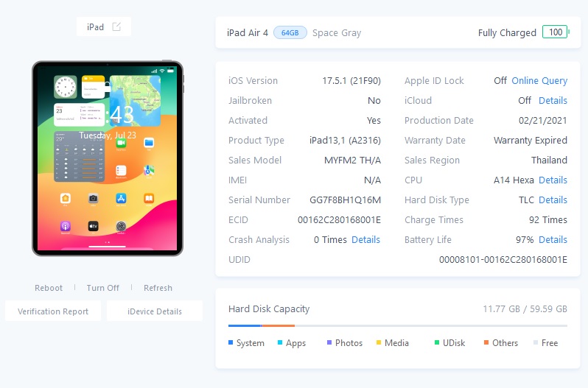The height and width of the screenshot is (388, 588).
Task: Open iCloud Details link
Action: 553,100
